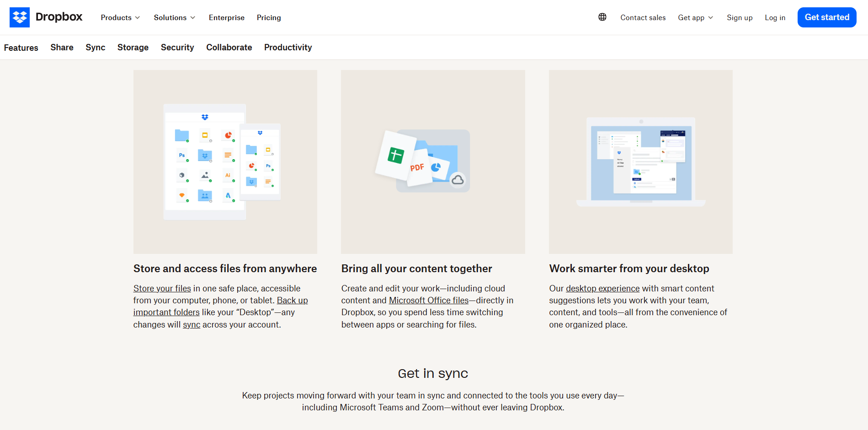868x430 pixels.
Task: Click the PDF document icon in illustration
Action: tap(418, 167)
